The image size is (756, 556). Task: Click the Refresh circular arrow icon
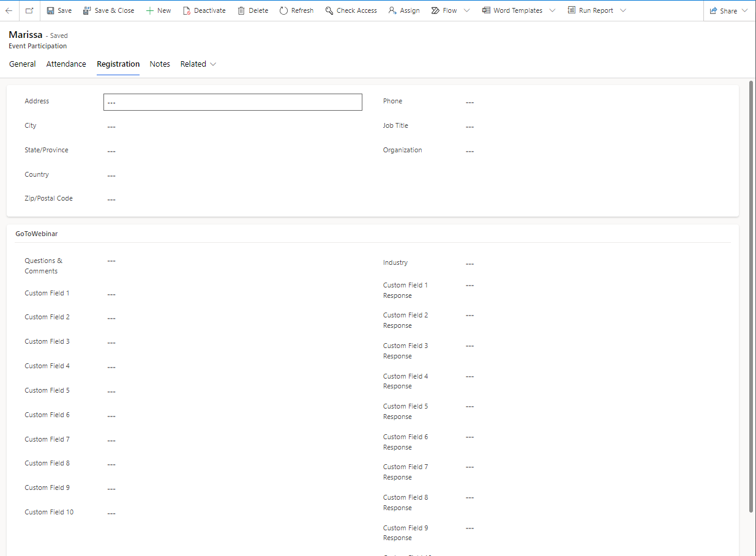pyautogui.click(x=283, y=10)
